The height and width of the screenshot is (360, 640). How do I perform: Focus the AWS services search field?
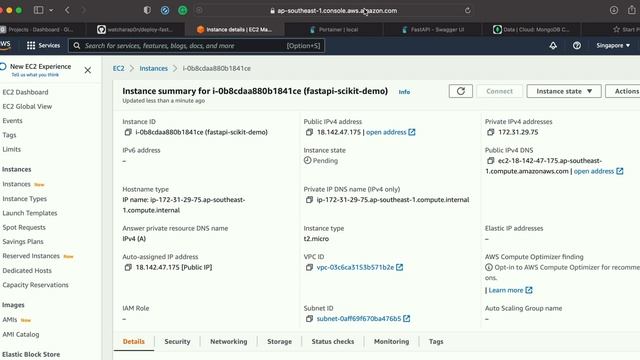pyautogui.click(x=197, y=45)
